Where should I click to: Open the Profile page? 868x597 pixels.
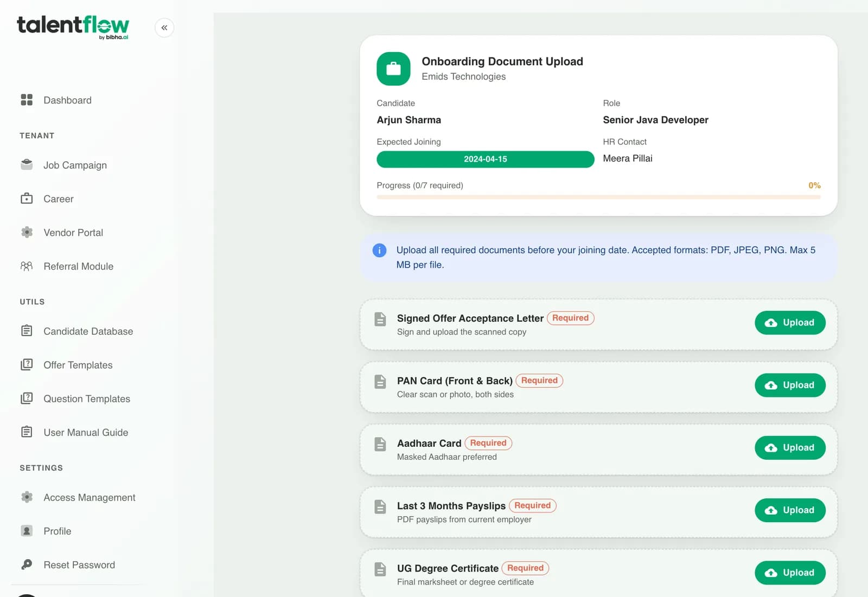[x=58, y=531]
